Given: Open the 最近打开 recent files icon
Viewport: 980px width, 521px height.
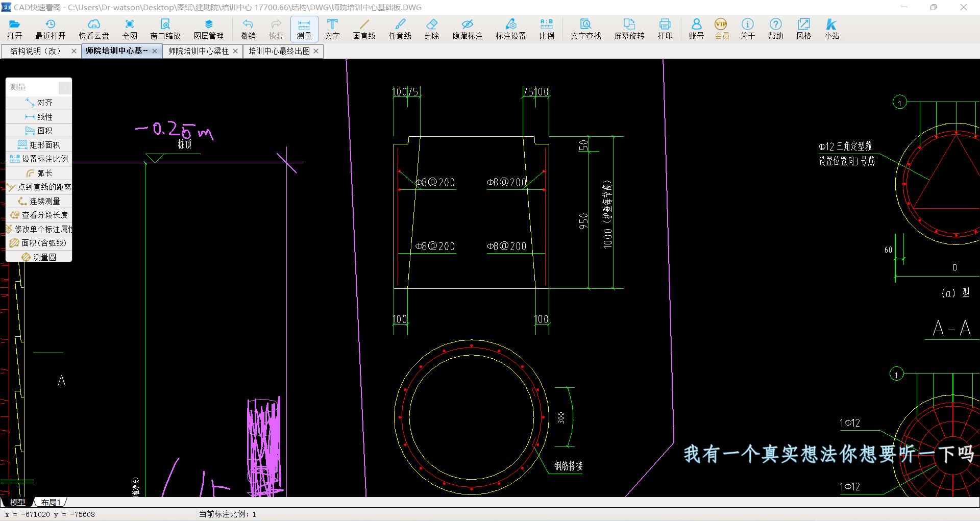Looking at the screenshot, I should tap(50, 29).
